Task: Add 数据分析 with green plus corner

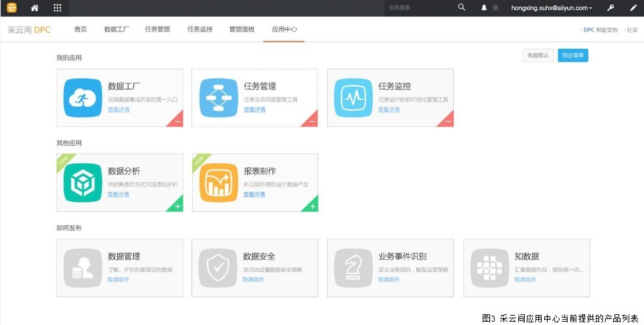Action: pos(177,206)
